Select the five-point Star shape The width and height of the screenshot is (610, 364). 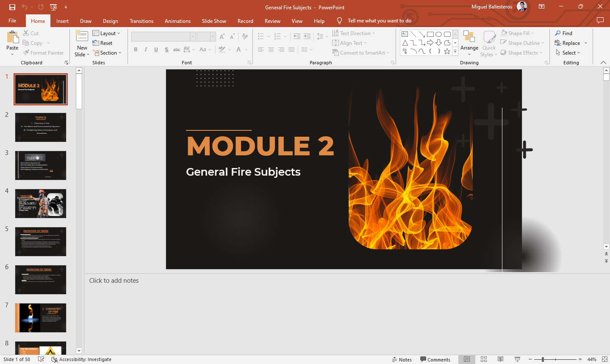click(x=447, y=51)
